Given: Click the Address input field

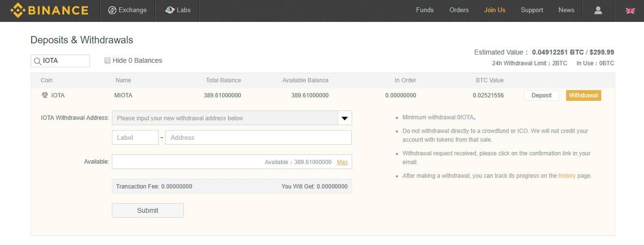Looking at the screenshot, I should pos(258,137).
